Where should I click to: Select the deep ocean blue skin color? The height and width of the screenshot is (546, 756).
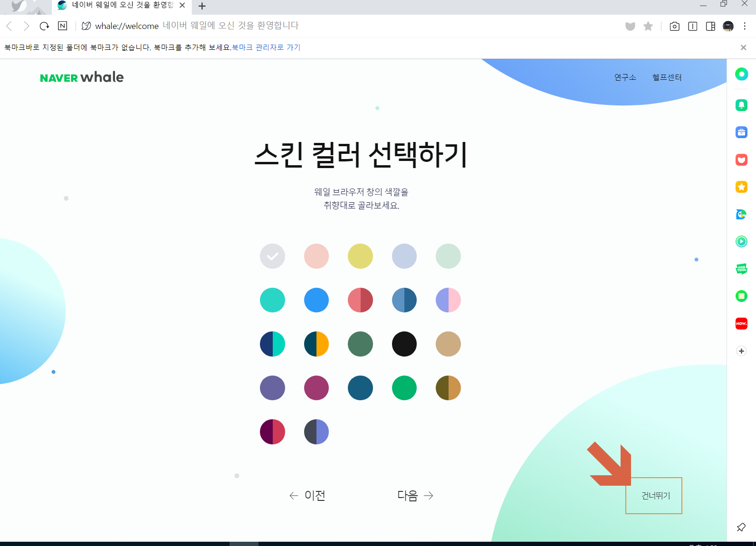point(361,388)
